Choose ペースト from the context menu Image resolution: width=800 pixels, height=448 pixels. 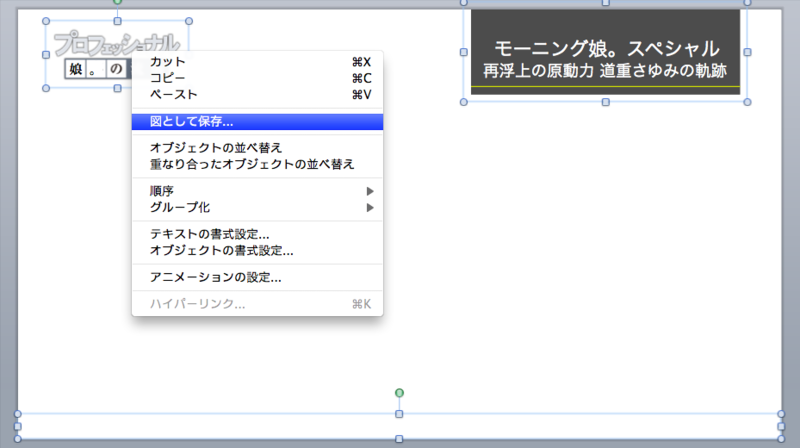[x=257, y=94]
